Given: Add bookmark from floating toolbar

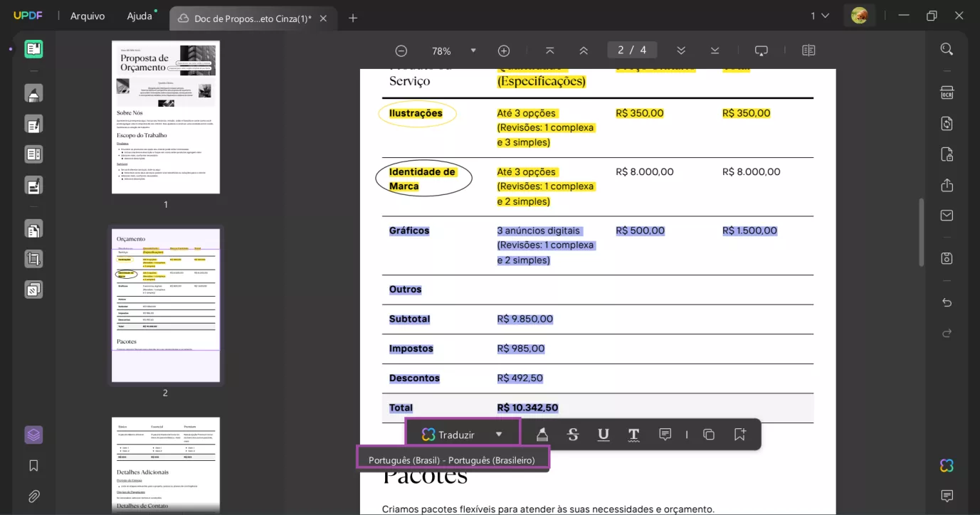Looking at the screenshot, I should point(740,435).
